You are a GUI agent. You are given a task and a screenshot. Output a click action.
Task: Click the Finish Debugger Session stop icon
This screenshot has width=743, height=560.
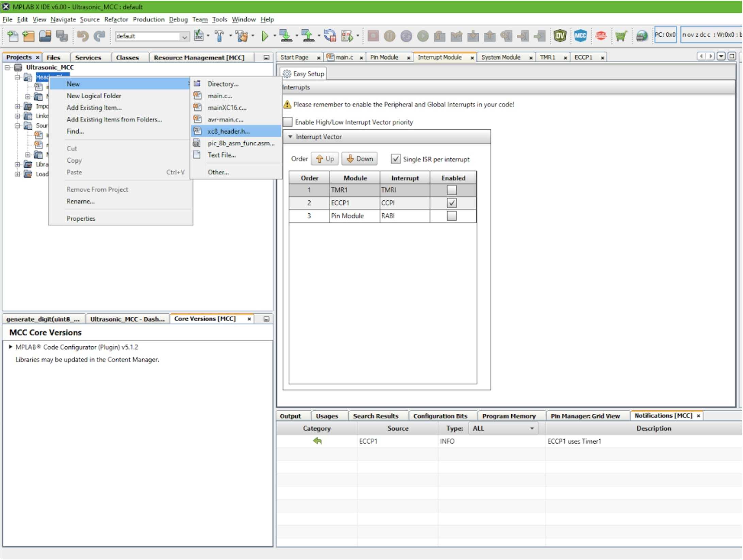373,35
